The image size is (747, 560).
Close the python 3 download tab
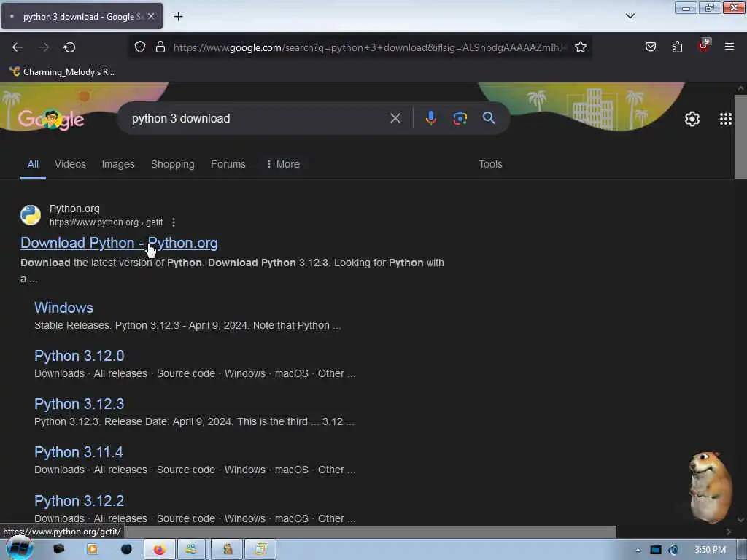(151, 16)
